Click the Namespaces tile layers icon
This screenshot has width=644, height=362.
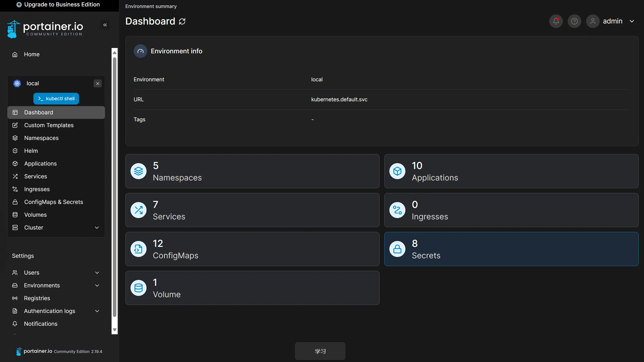(x=139, y=171)
